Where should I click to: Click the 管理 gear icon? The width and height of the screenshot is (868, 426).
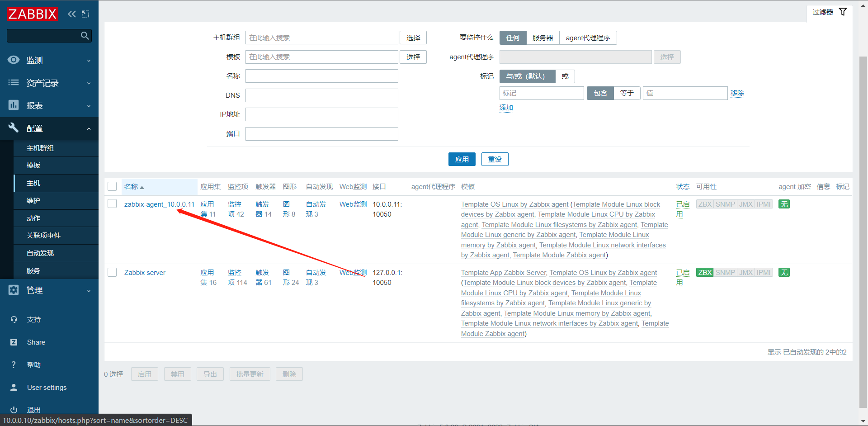pos(14,290)
